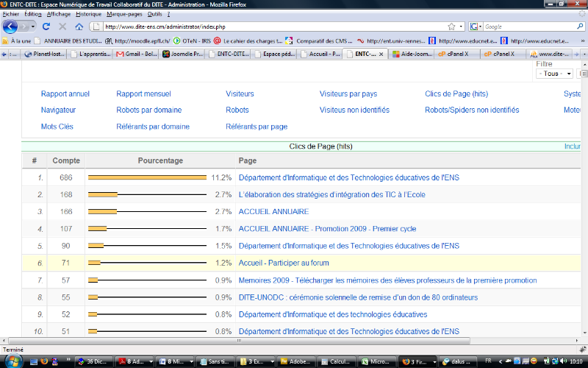Bookmark this page with the star icon

pyautogui.click(x=451, y=26)
